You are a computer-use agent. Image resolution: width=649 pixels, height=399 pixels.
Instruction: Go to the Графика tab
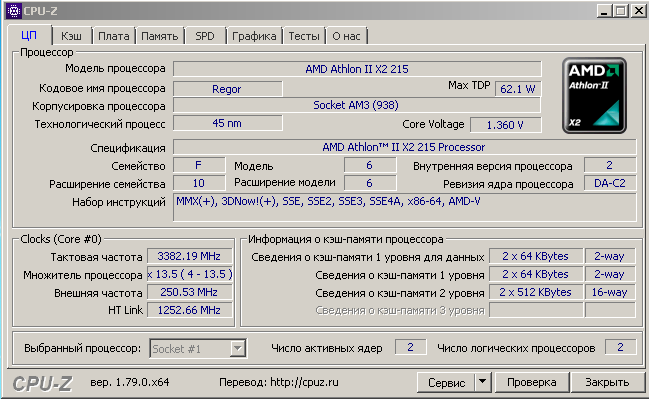pyautogui.click(x=254, y=36)
